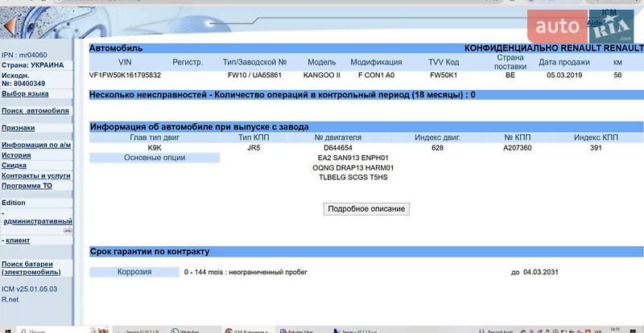Select клиент edition link
644x333 pixels.
coord(18,240)
